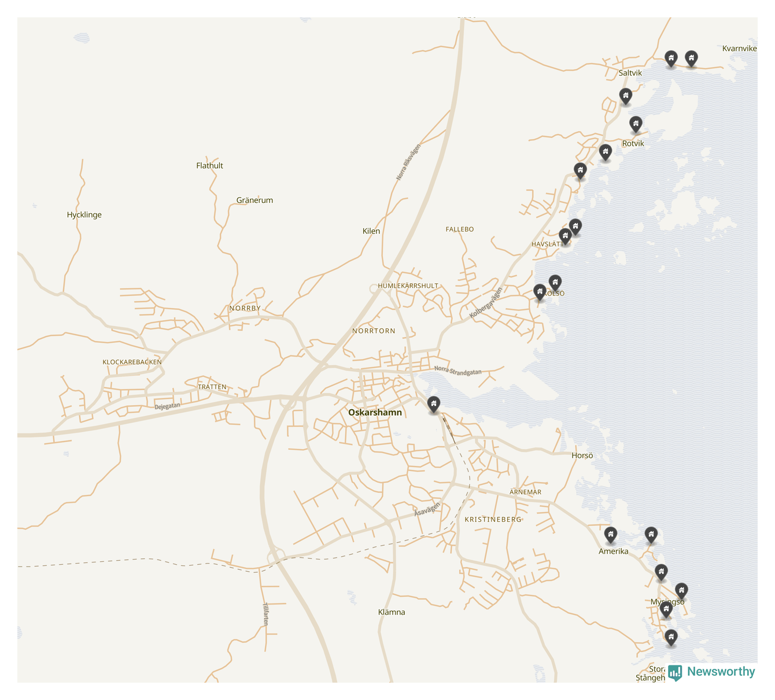775x700 pixels.
Task: Select the Hycklinge place label
Action: click(84, 215)
